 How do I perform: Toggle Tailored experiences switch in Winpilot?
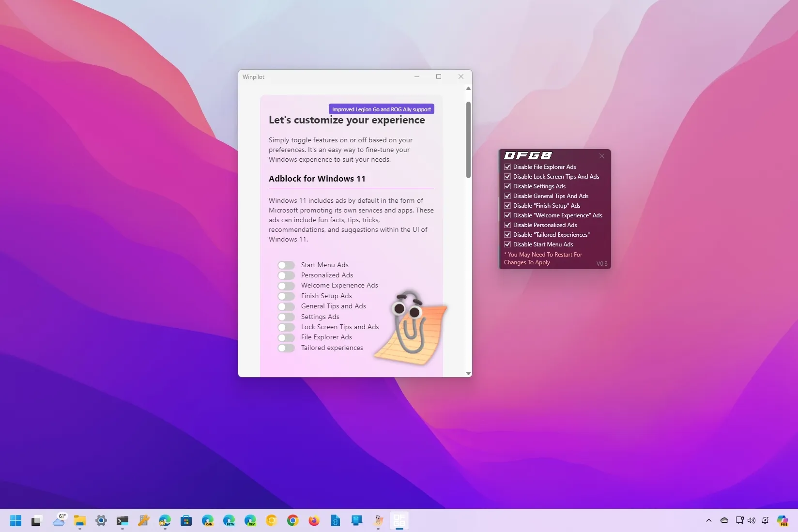[x=286, y=348]
